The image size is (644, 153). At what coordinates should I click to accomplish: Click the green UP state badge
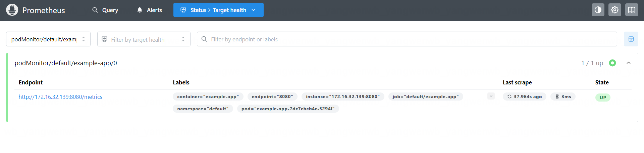pyautogui.click(x=602, y=98)
